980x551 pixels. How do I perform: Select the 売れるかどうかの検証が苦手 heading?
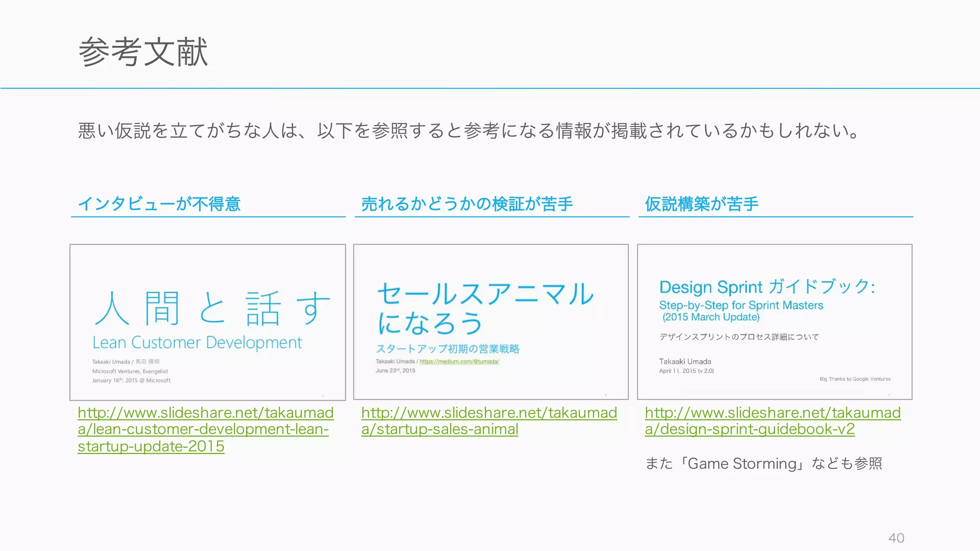pyautogui.click(x=467, y=204)
